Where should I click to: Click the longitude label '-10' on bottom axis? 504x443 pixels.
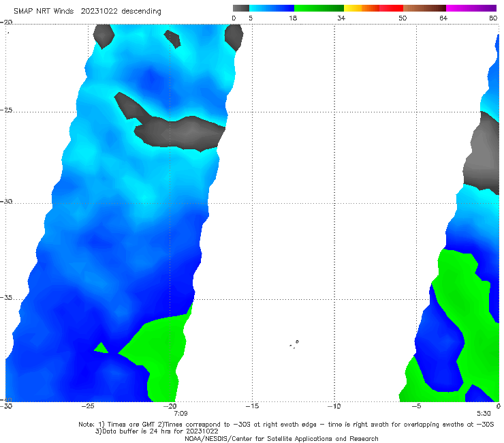click(334, 406)
